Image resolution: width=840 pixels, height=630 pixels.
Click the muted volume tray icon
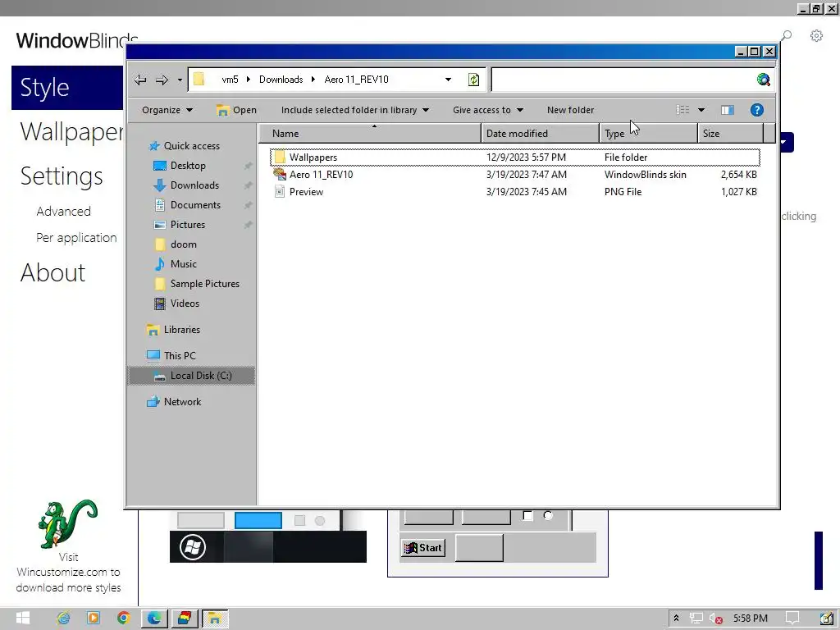click(x=715, y=619)
